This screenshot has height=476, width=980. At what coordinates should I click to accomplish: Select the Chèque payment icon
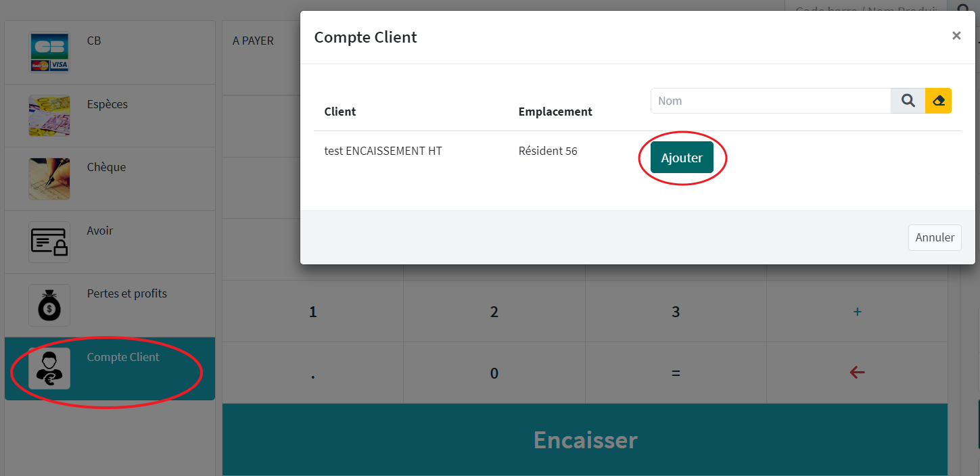click(x=49, y=178)
